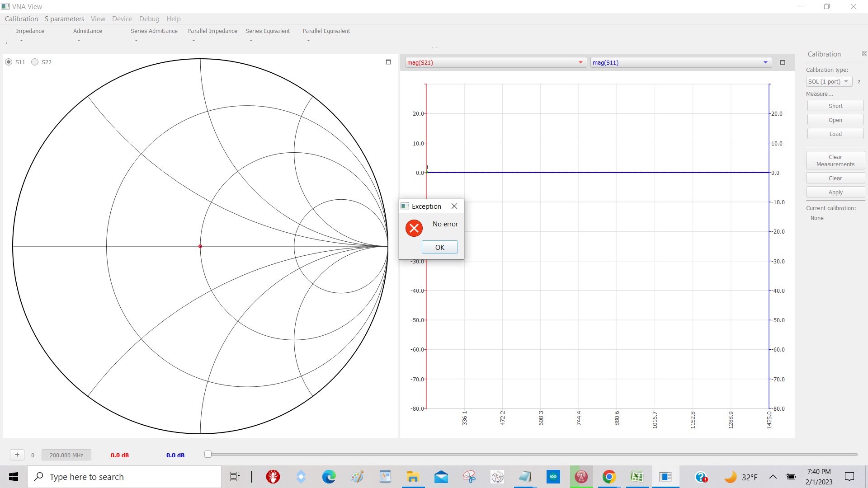Viewport: 868px width, 488px height.
Task: Open the clock showing 7:40 PM
Action: (819, 477)
